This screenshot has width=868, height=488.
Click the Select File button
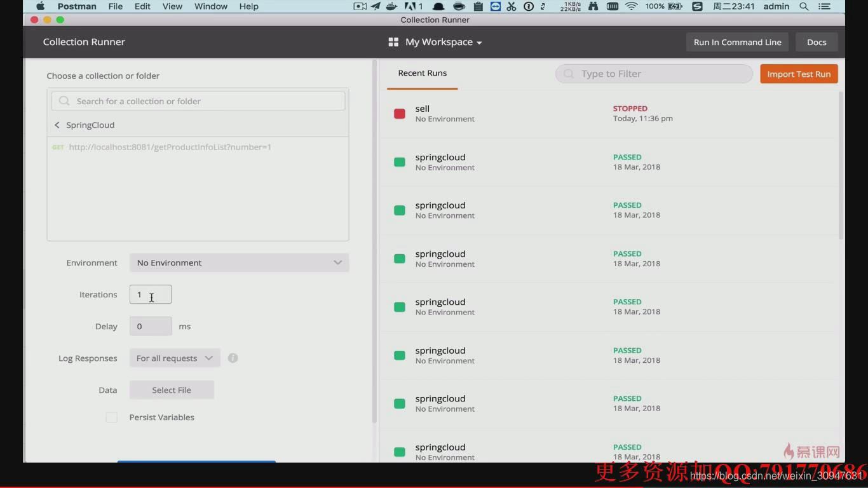172,390
